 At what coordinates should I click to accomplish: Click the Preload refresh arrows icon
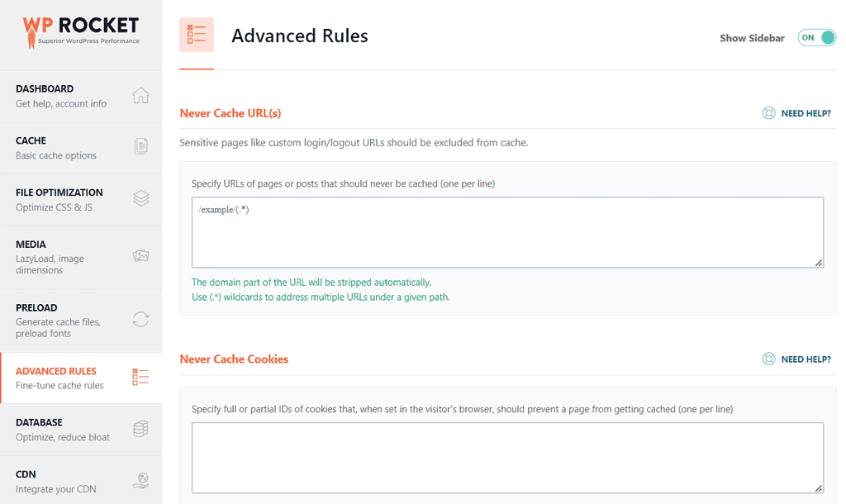pos(140,319)
